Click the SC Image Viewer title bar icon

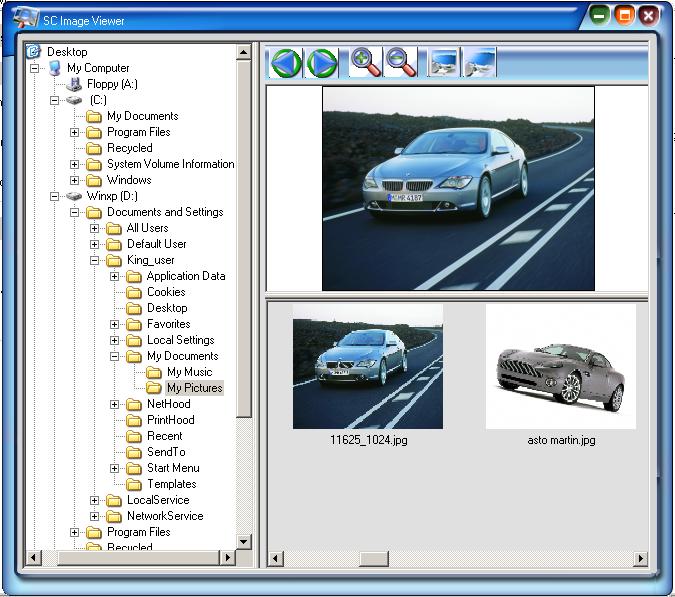click(26, 17)
